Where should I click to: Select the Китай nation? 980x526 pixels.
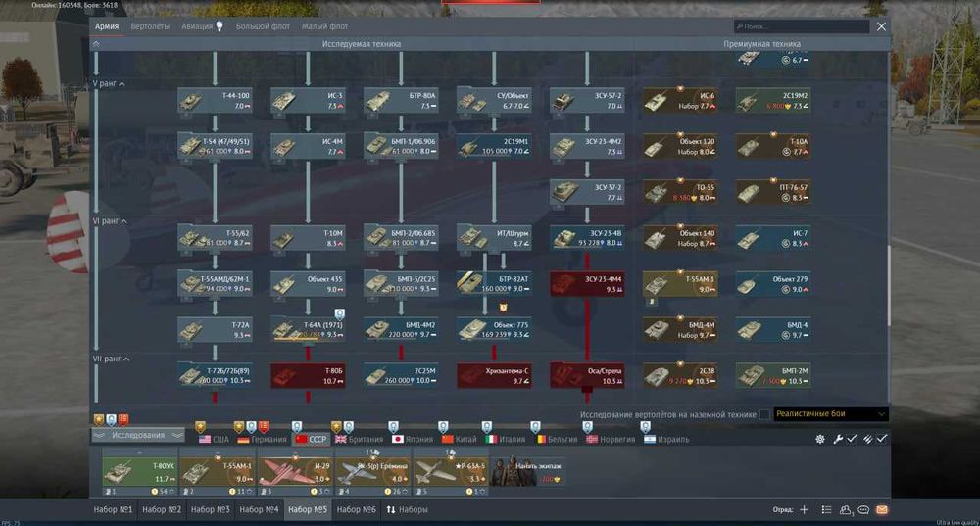tap(460, 439)
